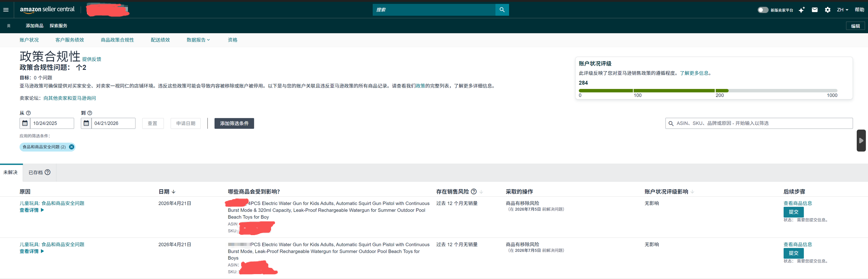Expand the right side panel arrow

point(861,141)
